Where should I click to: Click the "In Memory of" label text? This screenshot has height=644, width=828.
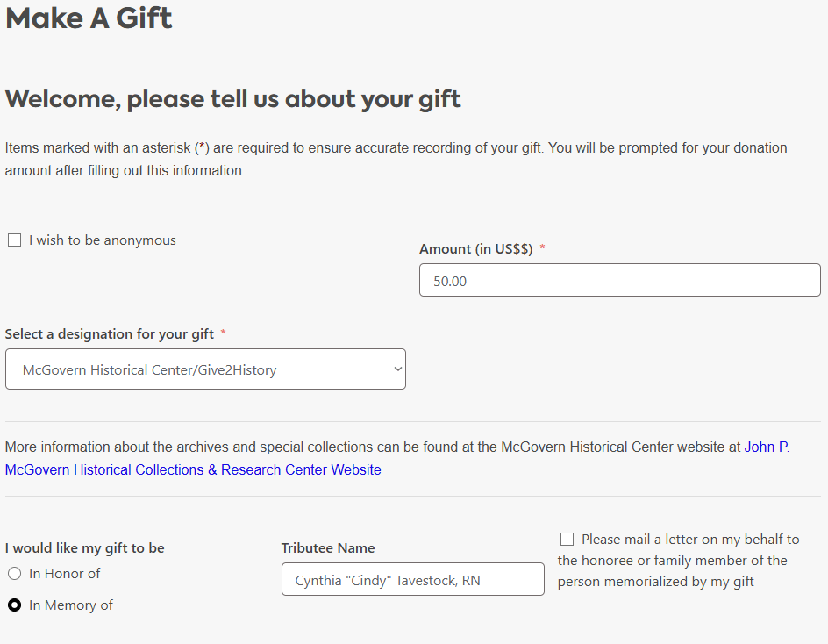point(70,605)
